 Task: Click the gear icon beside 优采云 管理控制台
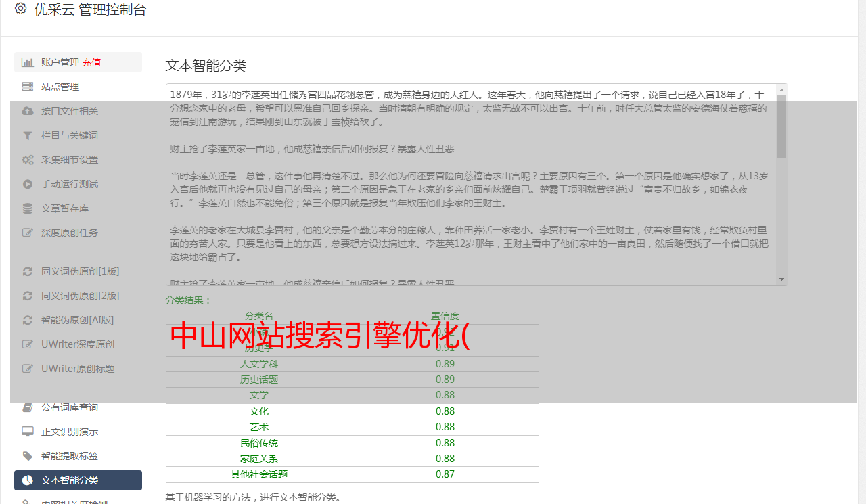click(20, 9)
